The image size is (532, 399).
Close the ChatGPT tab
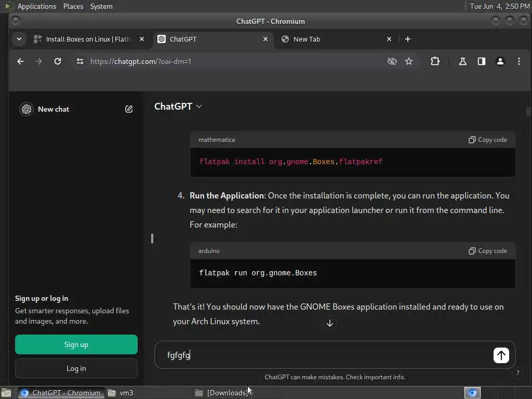[x=265, y=39]
